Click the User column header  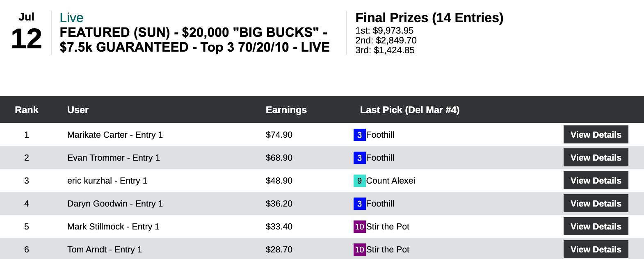[x=78, y=110]
